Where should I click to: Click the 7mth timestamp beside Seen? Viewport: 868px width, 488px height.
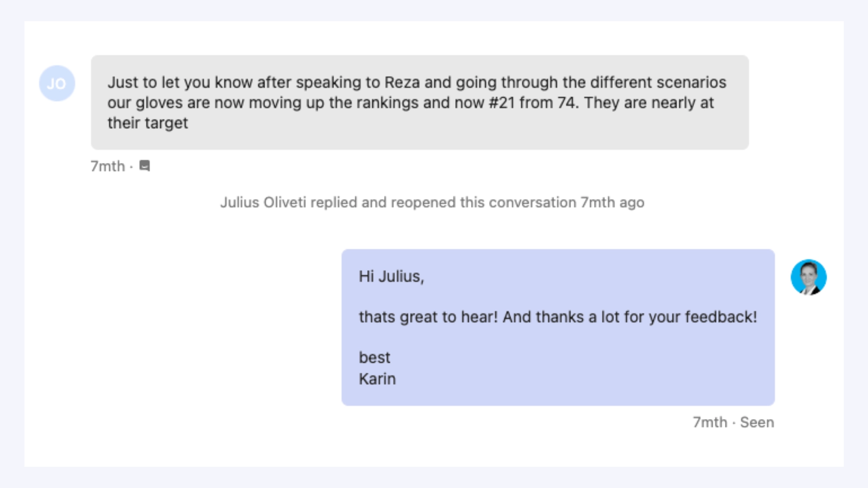[710, 422]
